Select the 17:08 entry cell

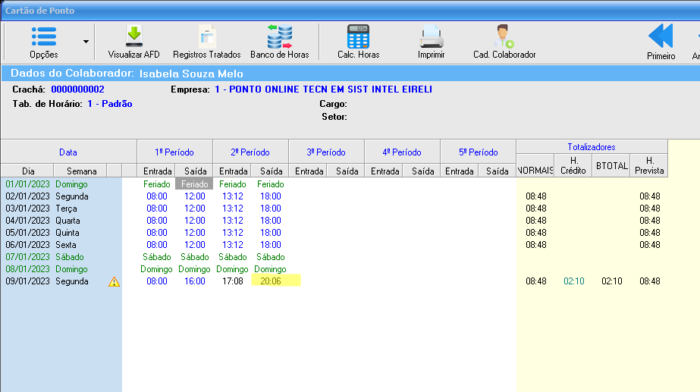point(233,281)
